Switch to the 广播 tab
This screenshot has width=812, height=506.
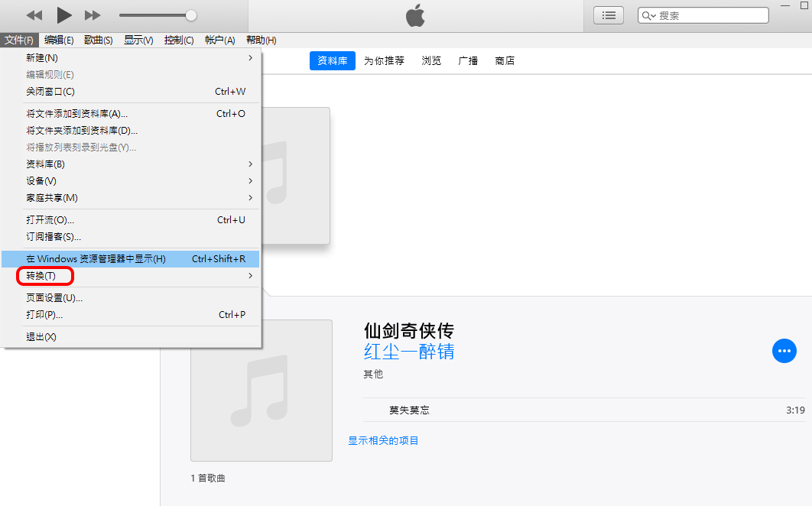468,60
